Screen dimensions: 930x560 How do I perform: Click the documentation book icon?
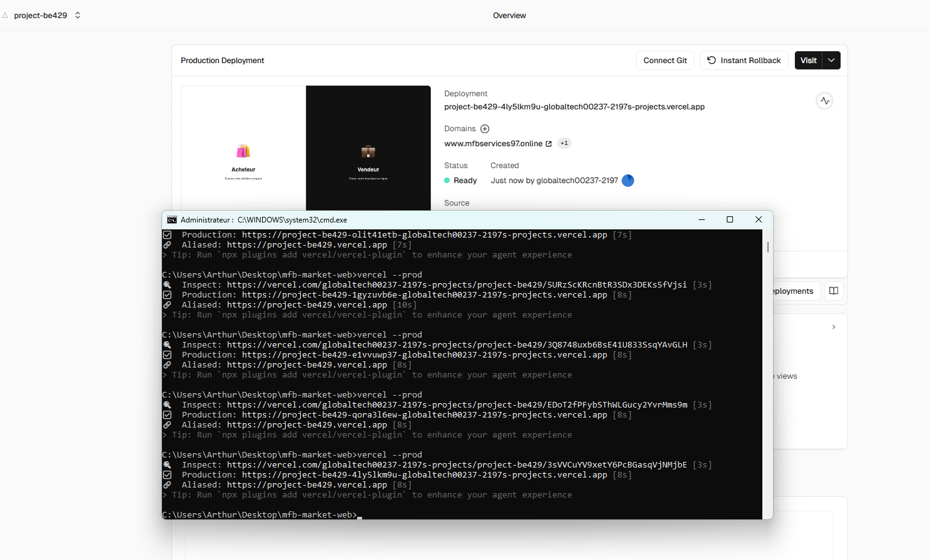[x=834, y=291]
